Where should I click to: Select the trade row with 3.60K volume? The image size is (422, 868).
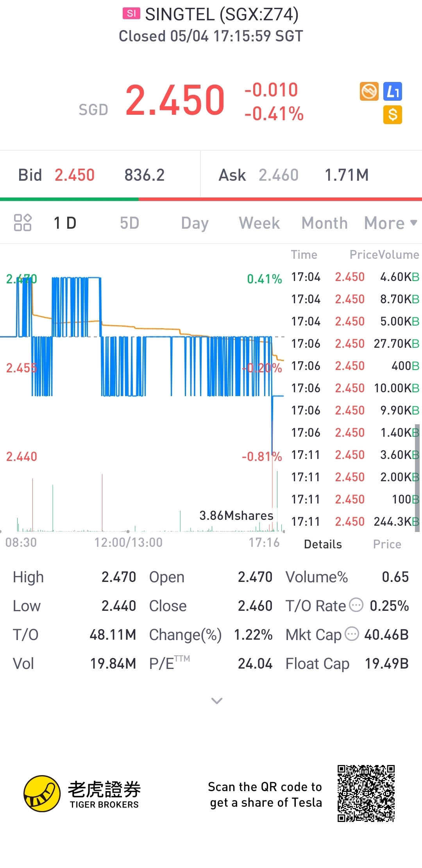pos(355,455)
